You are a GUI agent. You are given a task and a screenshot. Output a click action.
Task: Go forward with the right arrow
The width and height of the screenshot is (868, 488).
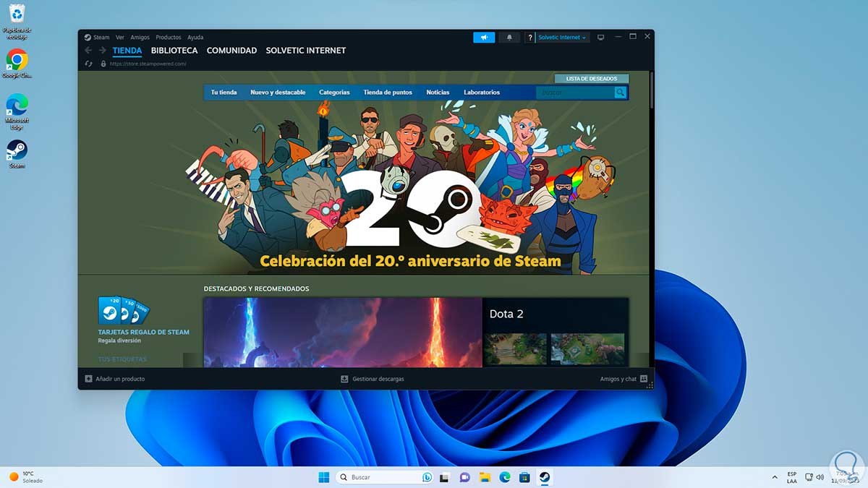click(103, 51)
